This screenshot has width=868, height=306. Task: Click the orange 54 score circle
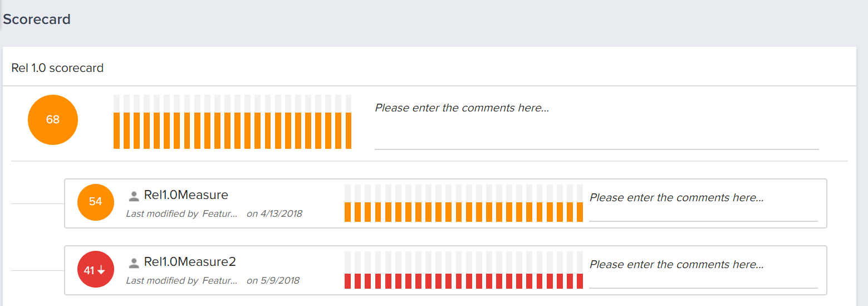coord(96,202)
